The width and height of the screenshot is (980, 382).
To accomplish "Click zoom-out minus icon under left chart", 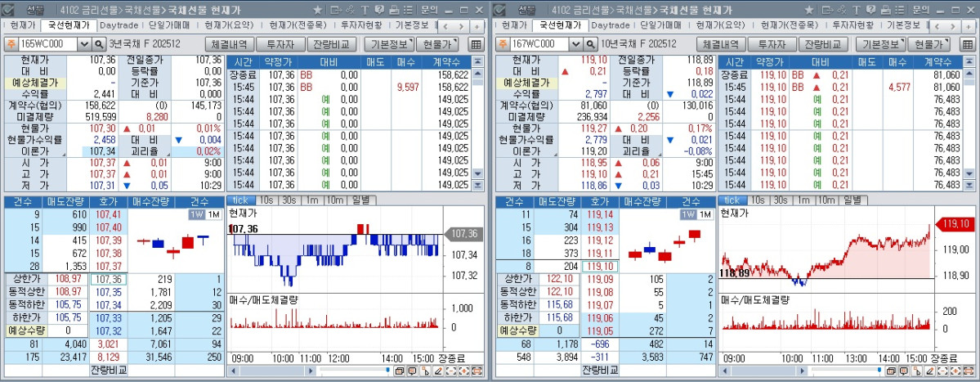I will [450, 371].
